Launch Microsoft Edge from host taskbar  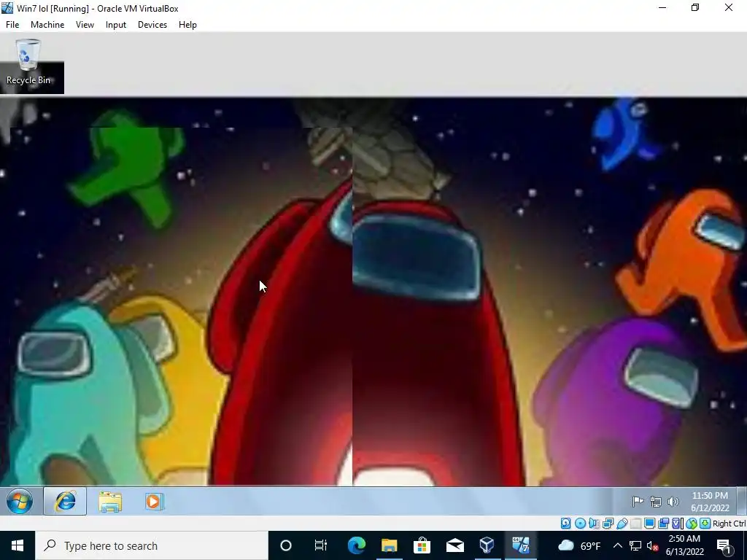[x=356, y=545]
